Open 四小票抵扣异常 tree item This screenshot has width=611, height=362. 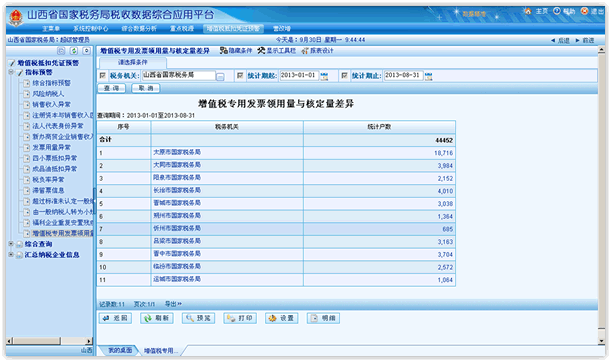55,158
